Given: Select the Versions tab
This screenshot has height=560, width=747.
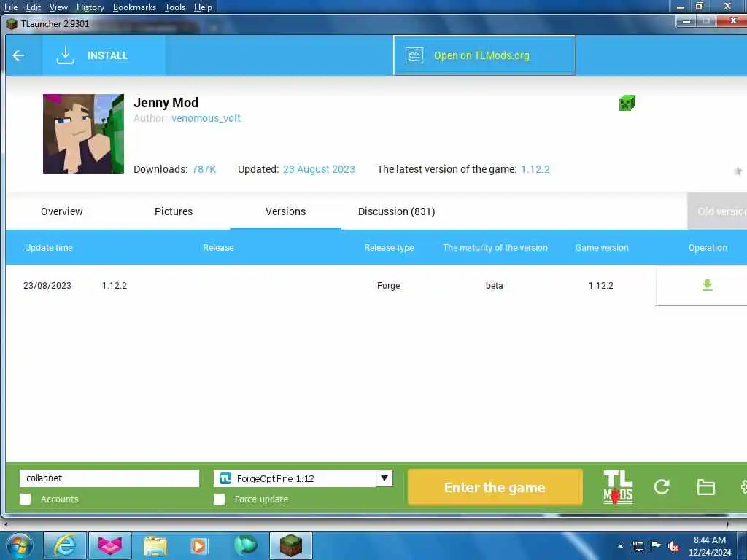Looking at the screenshot, I should [x=285, y=211].
